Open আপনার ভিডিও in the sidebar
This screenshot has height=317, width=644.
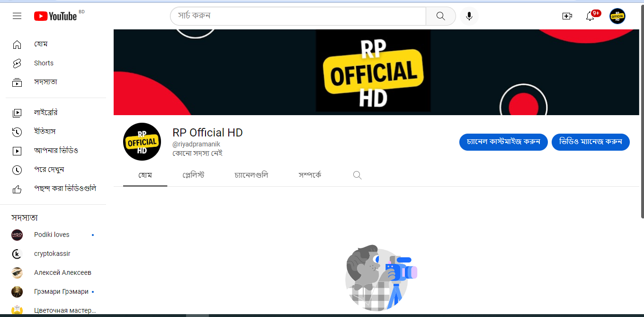[x=56, y=151]
